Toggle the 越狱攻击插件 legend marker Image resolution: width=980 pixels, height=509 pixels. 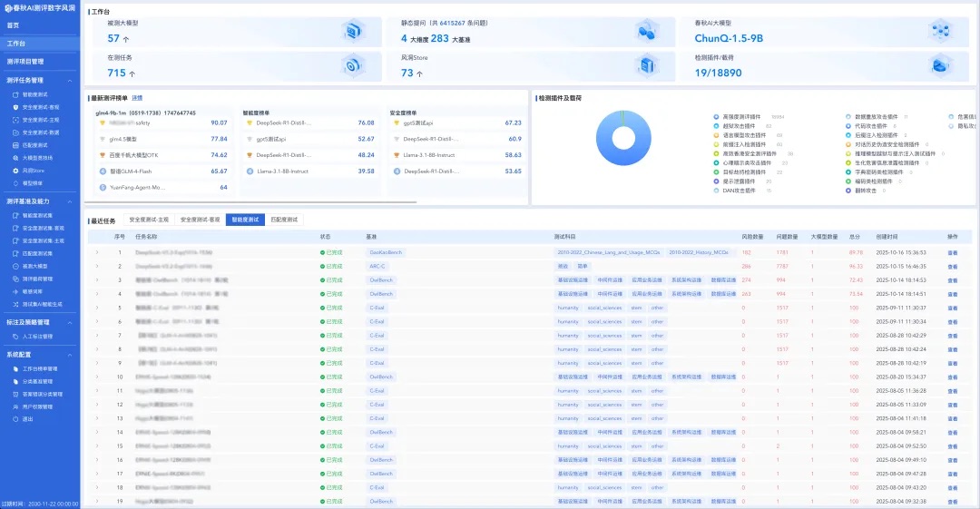pyautogui.click(x=716, y=126)
